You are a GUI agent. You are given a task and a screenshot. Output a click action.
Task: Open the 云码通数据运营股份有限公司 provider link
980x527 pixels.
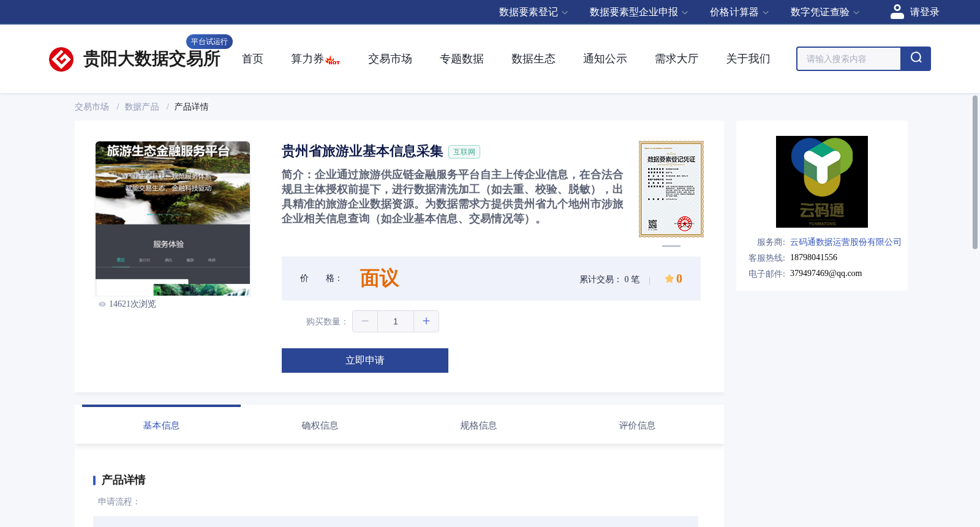(846, 242)
